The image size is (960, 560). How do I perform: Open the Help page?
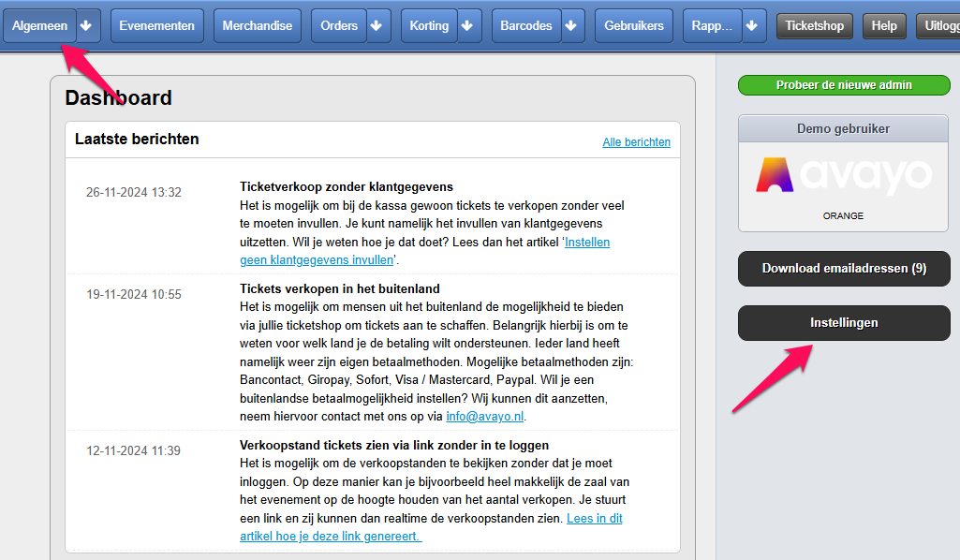[884, 25]
